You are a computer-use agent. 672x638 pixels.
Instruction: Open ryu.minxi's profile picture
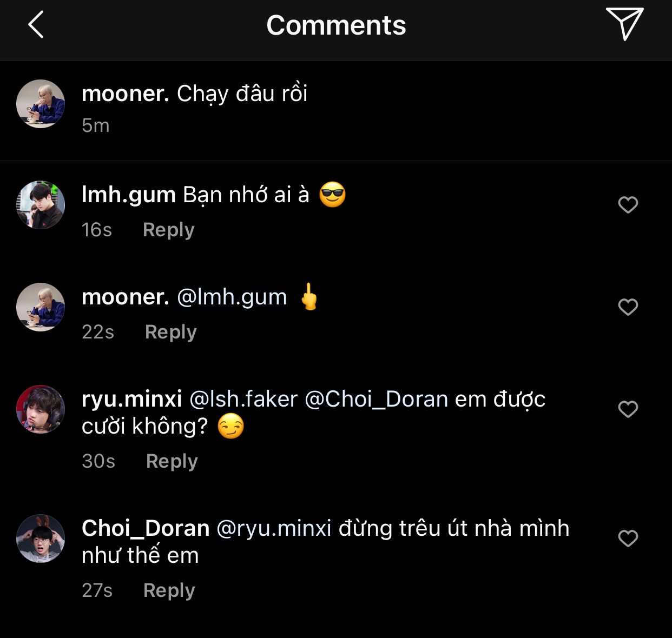41,409
